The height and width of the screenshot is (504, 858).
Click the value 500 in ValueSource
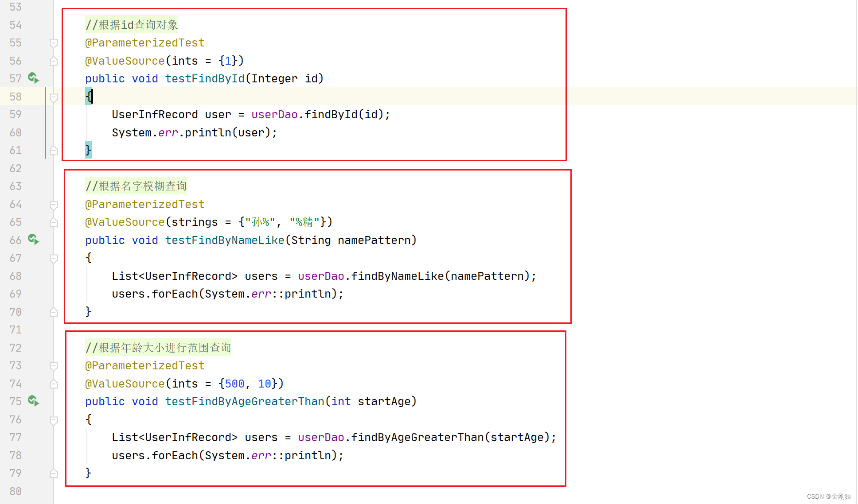(234, 384)
